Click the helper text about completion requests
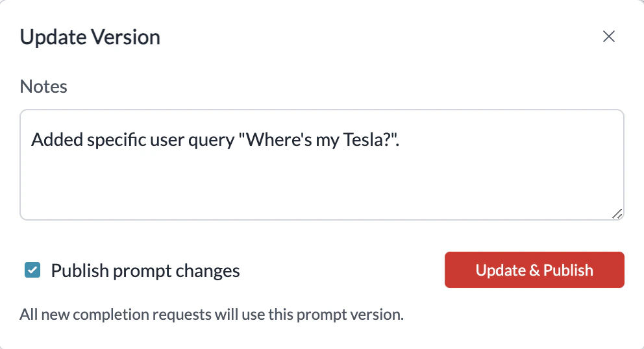Image resolution: width=644 pixels, height=349 pixels. click(x=212, y=315)
